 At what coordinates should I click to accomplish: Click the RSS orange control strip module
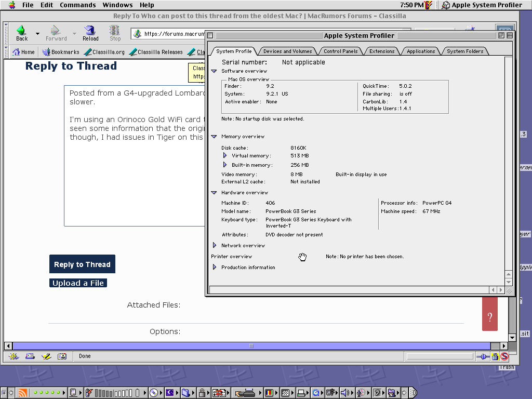pyautogui.click(x=22, y=393)
